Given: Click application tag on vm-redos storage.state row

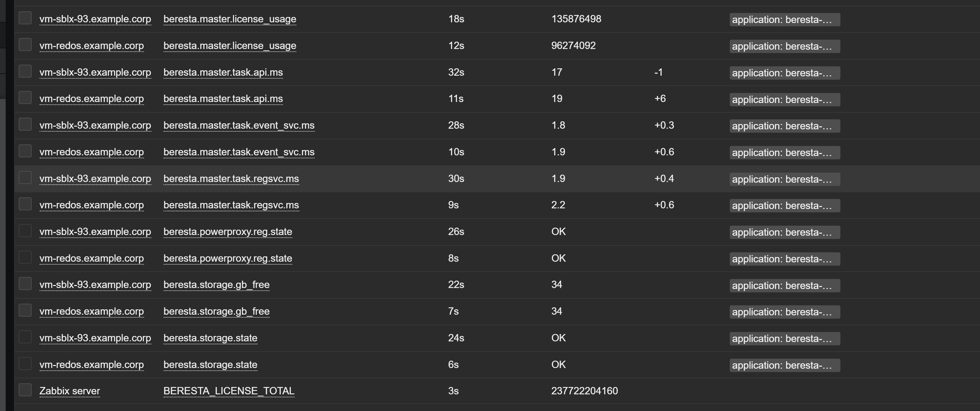Looking at the screenshot, I should pos(784,365).
